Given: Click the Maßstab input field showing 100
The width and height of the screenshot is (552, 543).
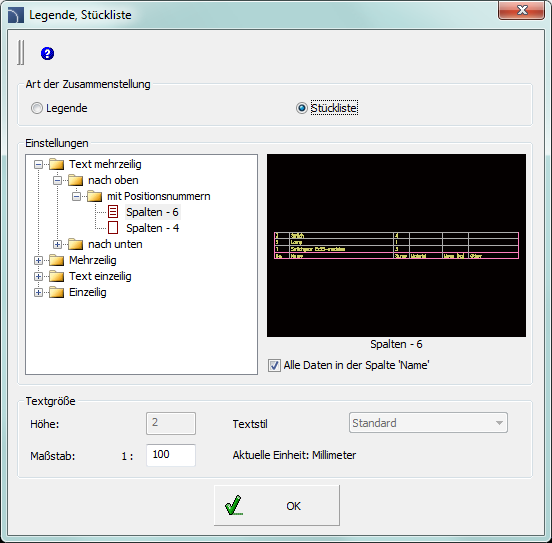Looking at the screenshot, I should point(171,455).
